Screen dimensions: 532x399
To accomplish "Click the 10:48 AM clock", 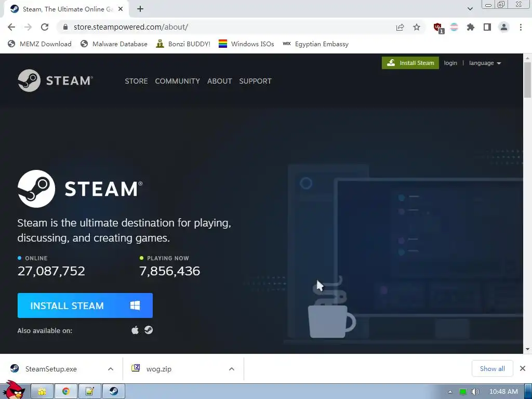I will point(503,392).
